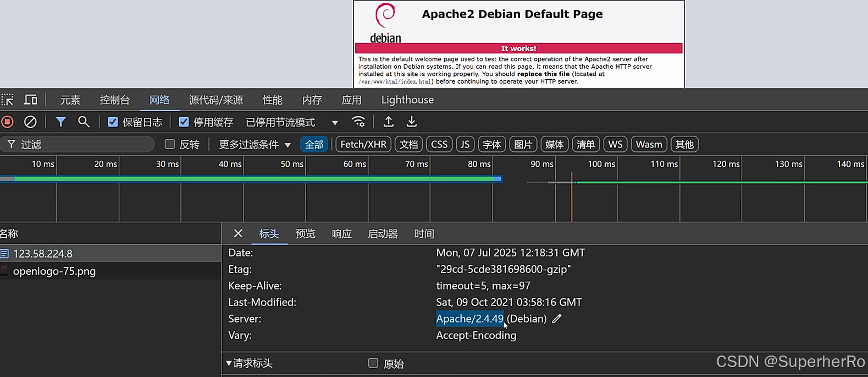Click the image icon beside openlogo-75.png
Screen dimensions: 868x377
5,271
